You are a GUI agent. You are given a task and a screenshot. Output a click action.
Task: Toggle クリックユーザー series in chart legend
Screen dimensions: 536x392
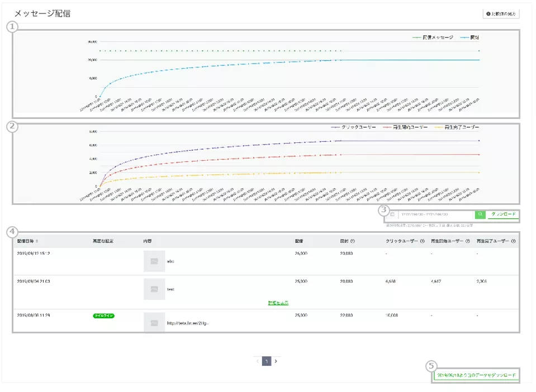(353, 127)
